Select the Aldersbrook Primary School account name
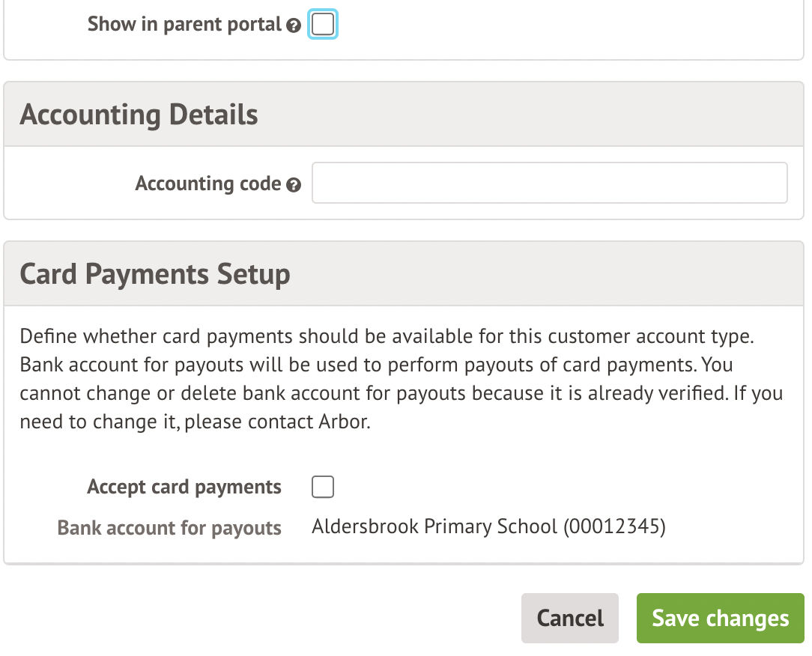The height and width of the screenshot is (656, 812). 435,526
